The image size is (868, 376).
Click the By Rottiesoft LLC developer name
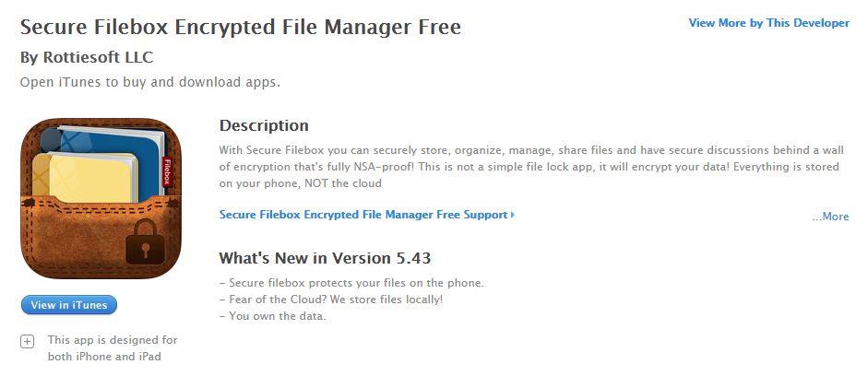point(87,57)
